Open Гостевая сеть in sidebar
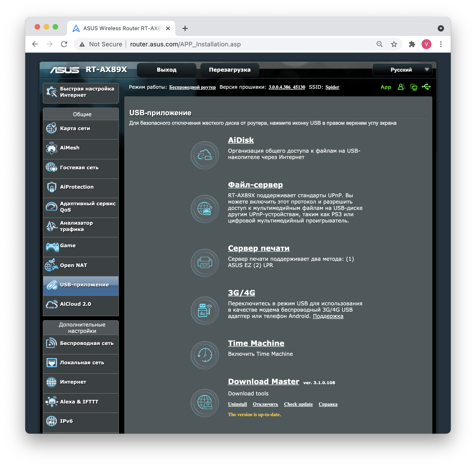Viewport: 476px width, 467px height. 81,169
